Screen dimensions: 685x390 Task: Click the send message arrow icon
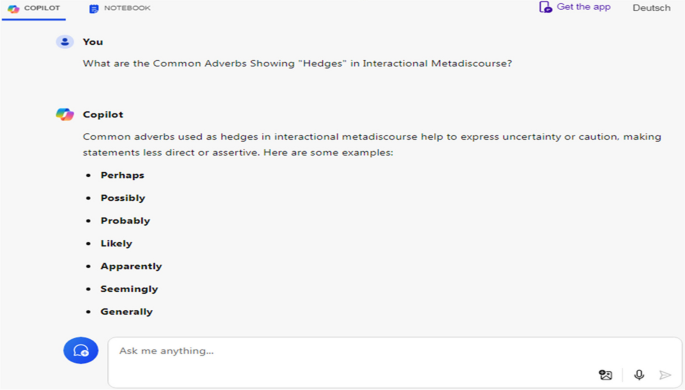[x=665, y=375]
